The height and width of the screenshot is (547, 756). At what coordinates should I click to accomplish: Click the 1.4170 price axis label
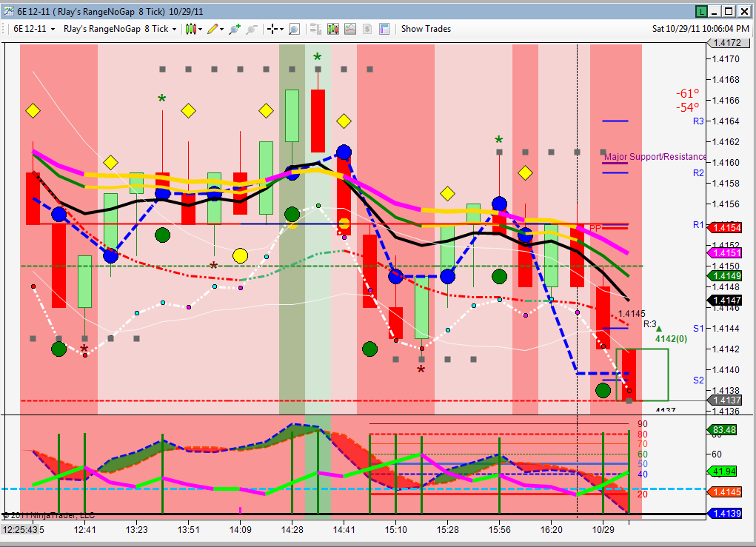tap(726, 58)
